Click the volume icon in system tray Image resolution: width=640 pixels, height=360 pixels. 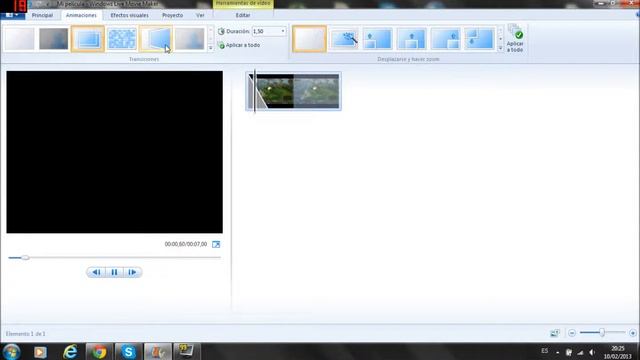593,352
